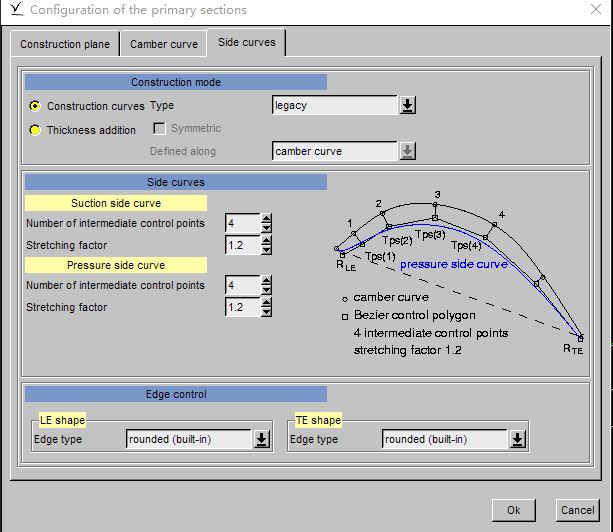Screen dimensions: 613x532
Task: Expand the TE shape Edge type dropdown
Action: click(x=517, y=439)
